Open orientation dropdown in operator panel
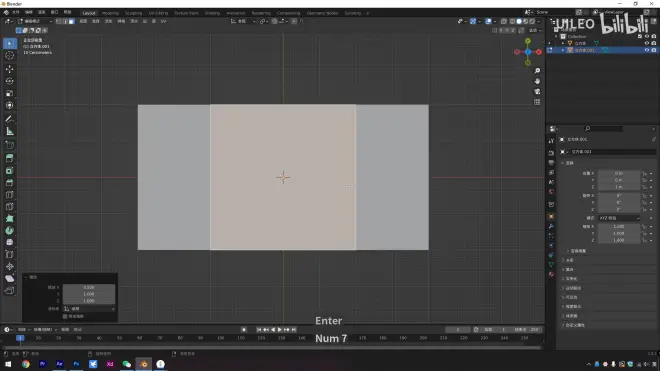This screenshot has width=660, height=371. tap(89, 309)
